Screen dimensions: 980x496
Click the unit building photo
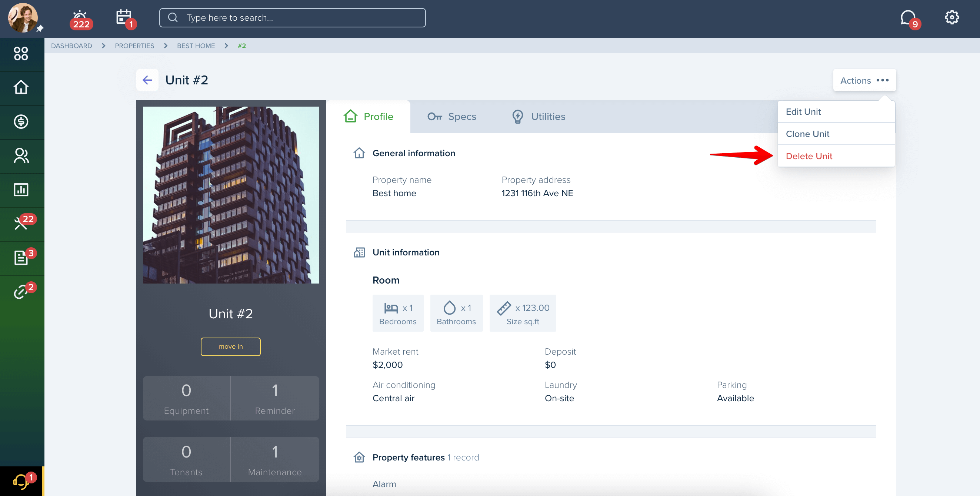(x=231, y=195)
